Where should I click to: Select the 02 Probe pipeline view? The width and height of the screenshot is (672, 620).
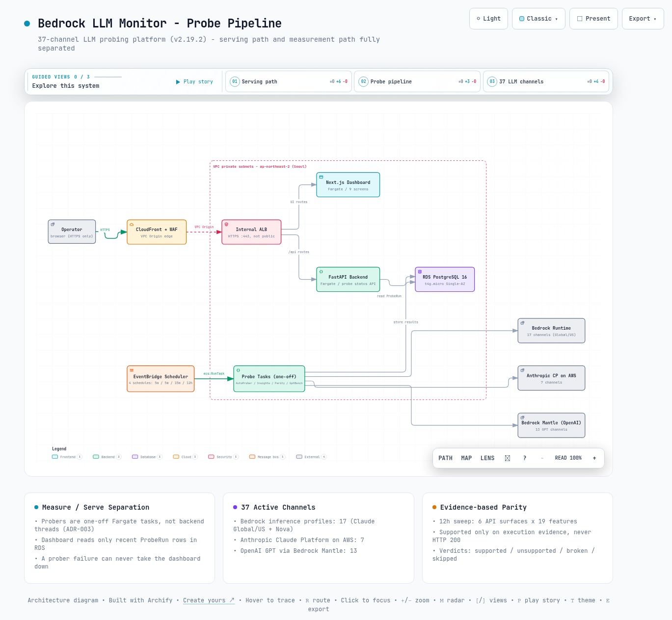tap(417, 81)
